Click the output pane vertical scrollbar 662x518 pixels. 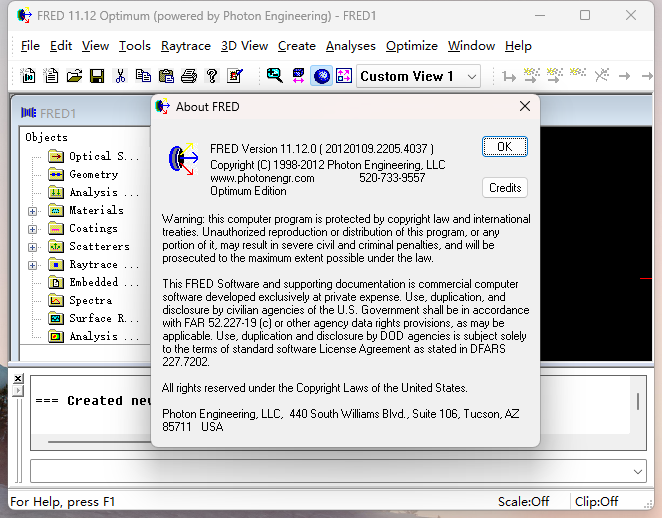(x=638, y=401)
